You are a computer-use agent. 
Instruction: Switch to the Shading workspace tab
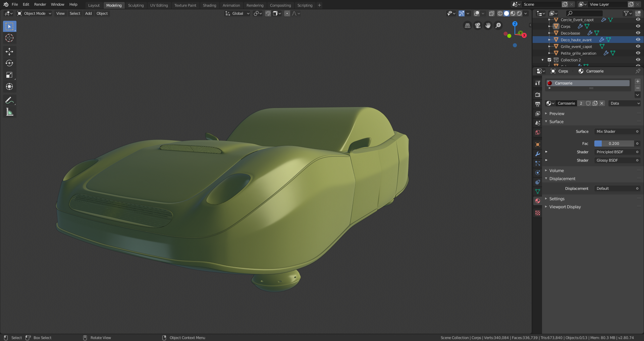pyautogui.click(x=209, y=5)
